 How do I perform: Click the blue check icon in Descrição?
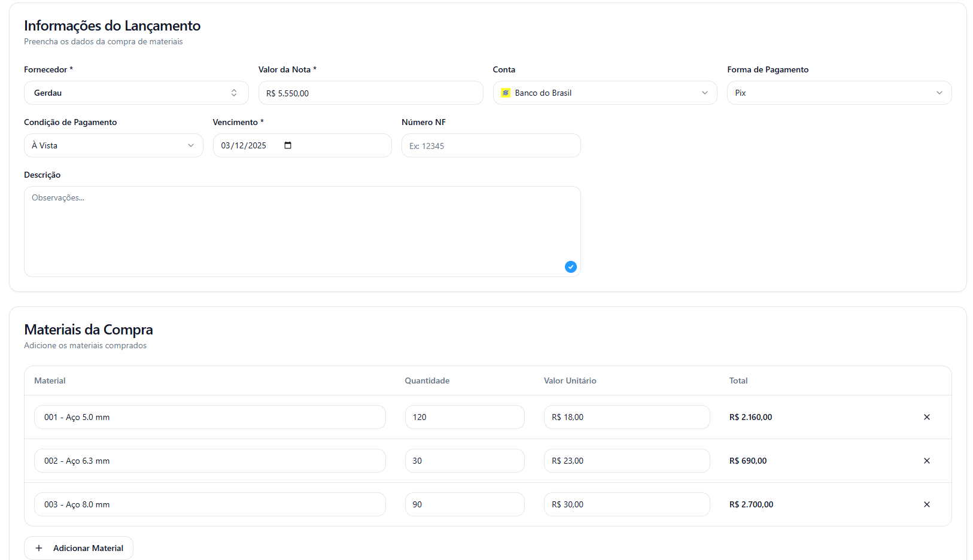point(570,267)
